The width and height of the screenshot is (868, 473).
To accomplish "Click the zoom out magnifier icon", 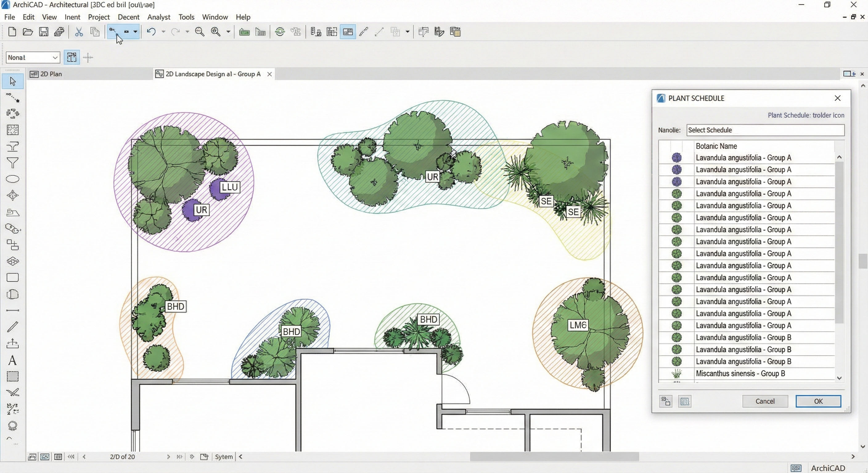I will click(x=199, y=32).
